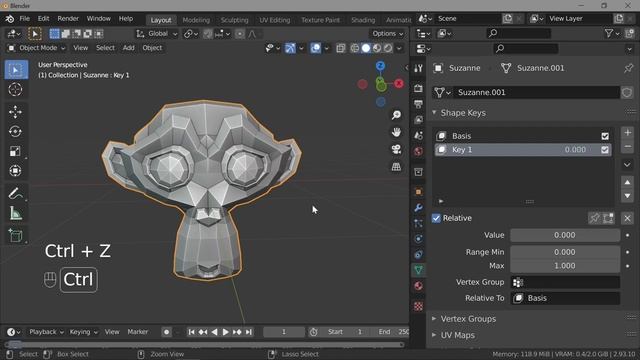Open shape key specials chevron menu
640x360 pixels.
pyautogui.click(x=628, y=164)
